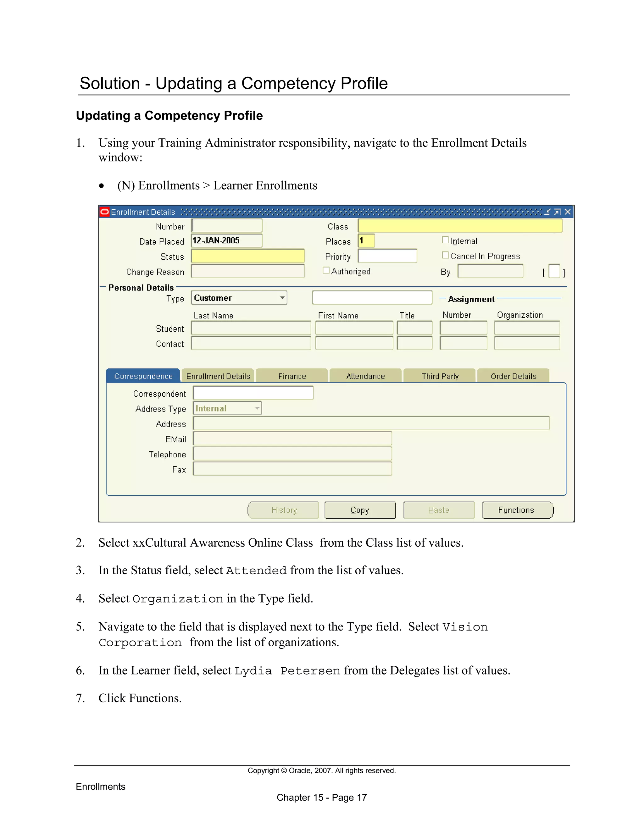Switch to the Correspondence tab
The width and height of the screenshot is (644, 833).
(143, 376)
